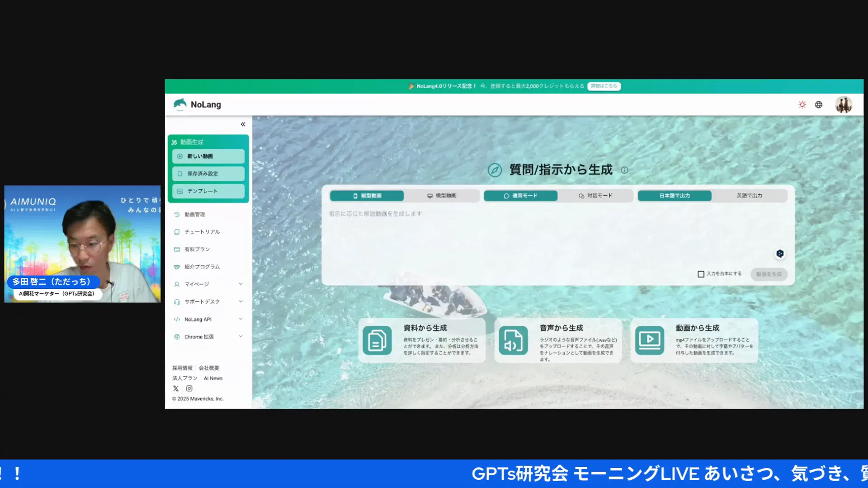Screen dimensions: 868x488
Task: Open the AI News footer link
Action: (x=213, y=379)
